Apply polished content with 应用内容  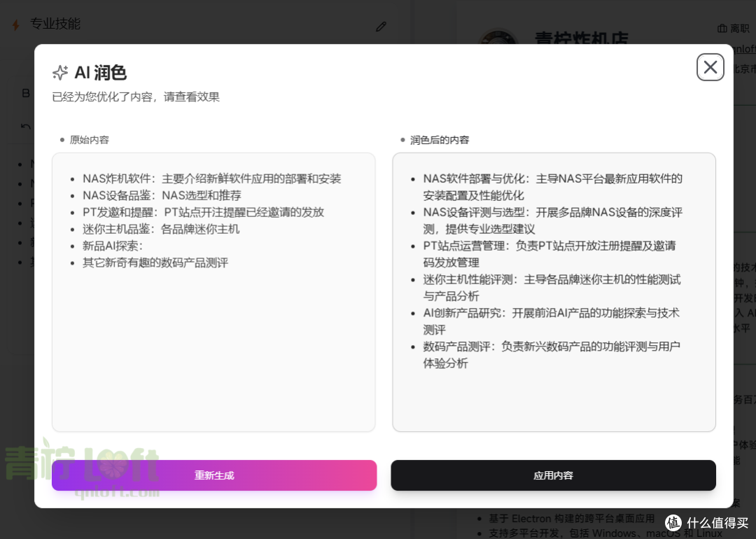click(x=554, y=475)
